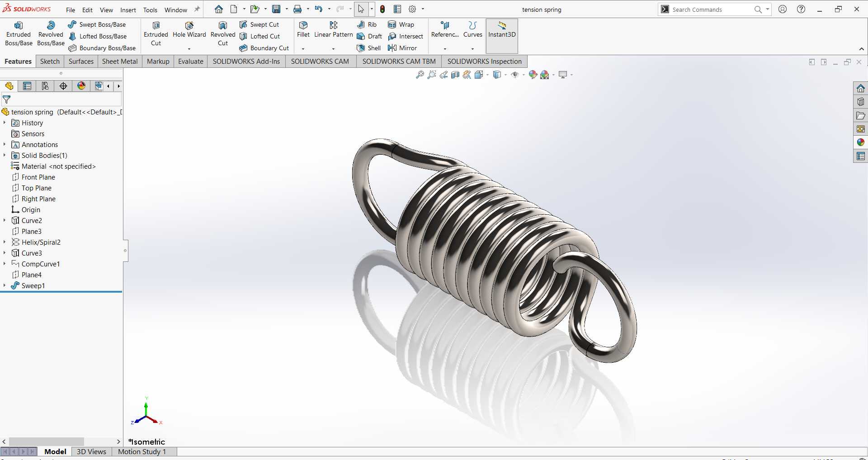Use the Intersect feature
This screenshot has width=868, height=460.
tap(406, 36)
